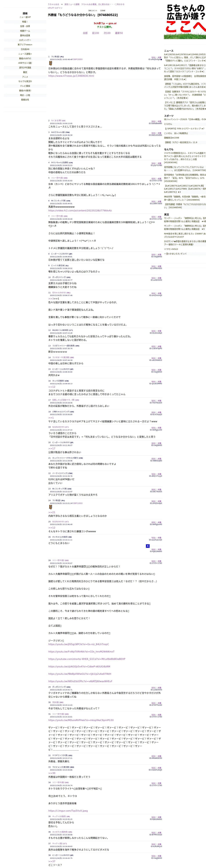Viewport: 206px width, 868px height.
Task: Jump to 最新50 posts
Action: [119, 33]
